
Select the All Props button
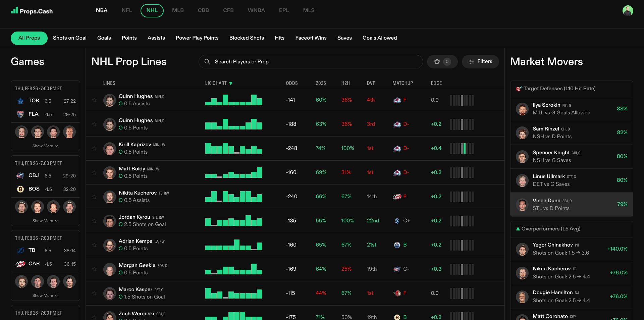pos(29,38)
